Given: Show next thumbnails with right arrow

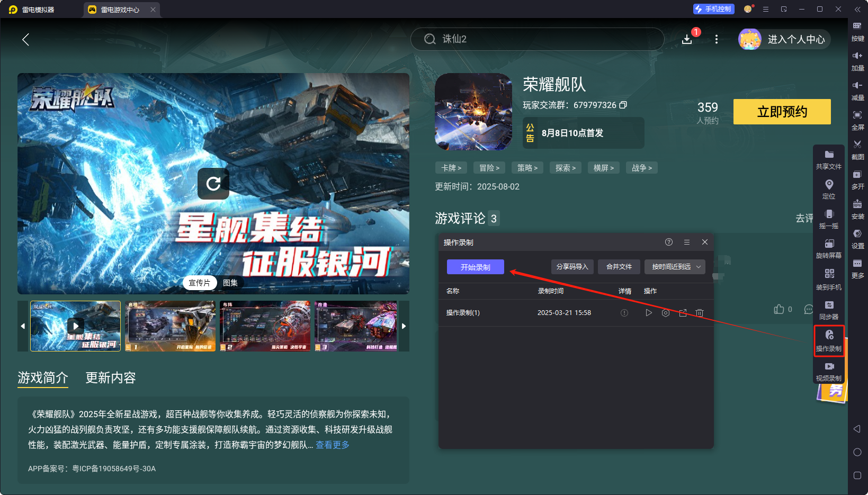Looking at the screenshot, I should click(404, 326).
